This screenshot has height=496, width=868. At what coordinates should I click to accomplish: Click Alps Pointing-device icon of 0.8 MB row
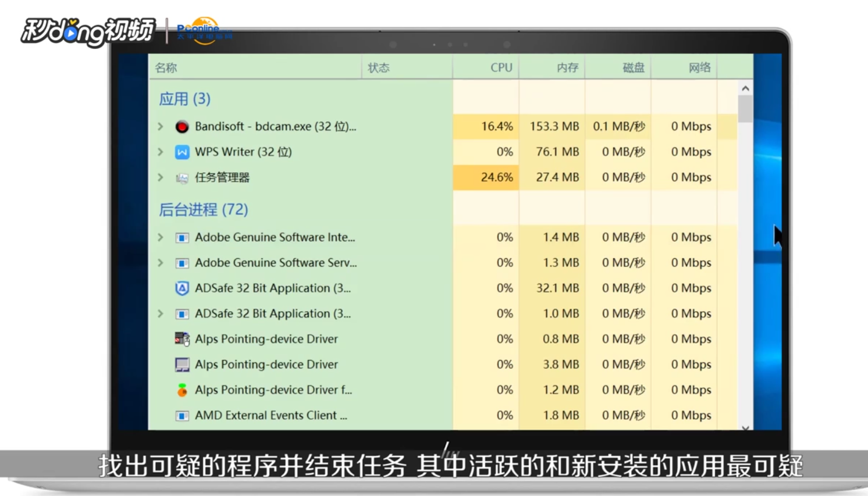tap(182, 339)
